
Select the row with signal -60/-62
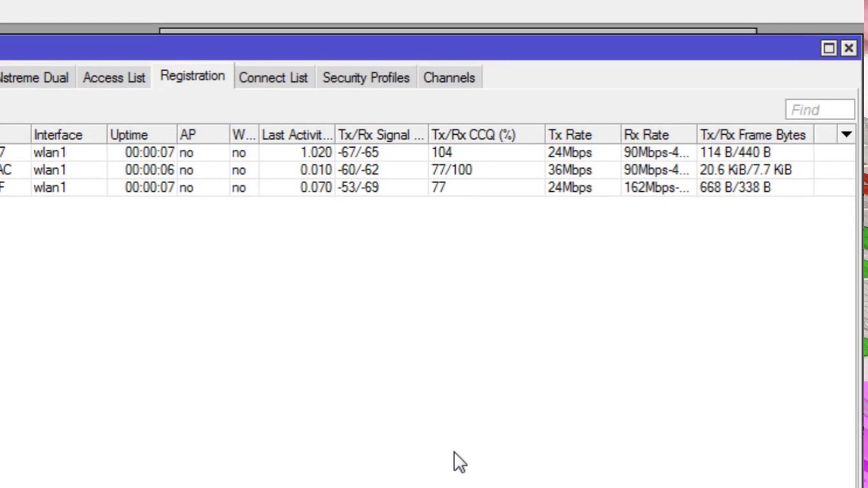(x=427, y=170)
